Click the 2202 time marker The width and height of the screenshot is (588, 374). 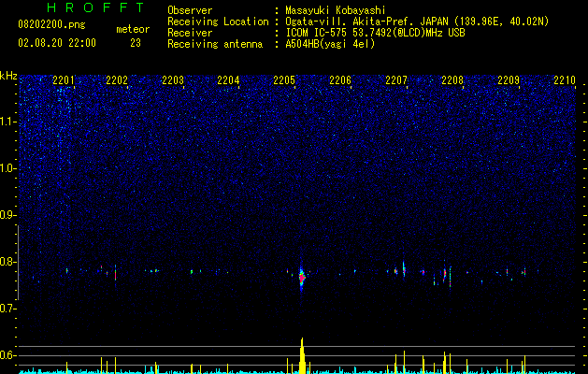click(x=117, y=79)
